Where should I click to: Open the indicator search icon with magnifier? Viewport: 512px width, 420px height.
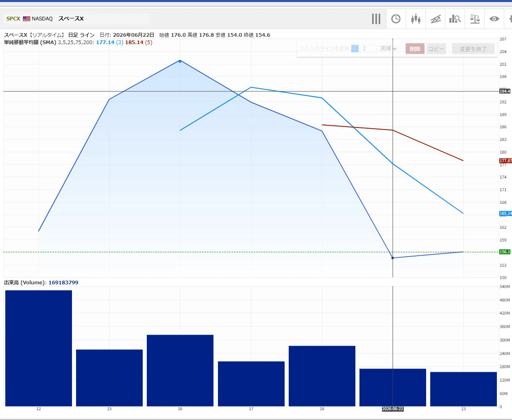pyautogui.click(x=455, y=19)
